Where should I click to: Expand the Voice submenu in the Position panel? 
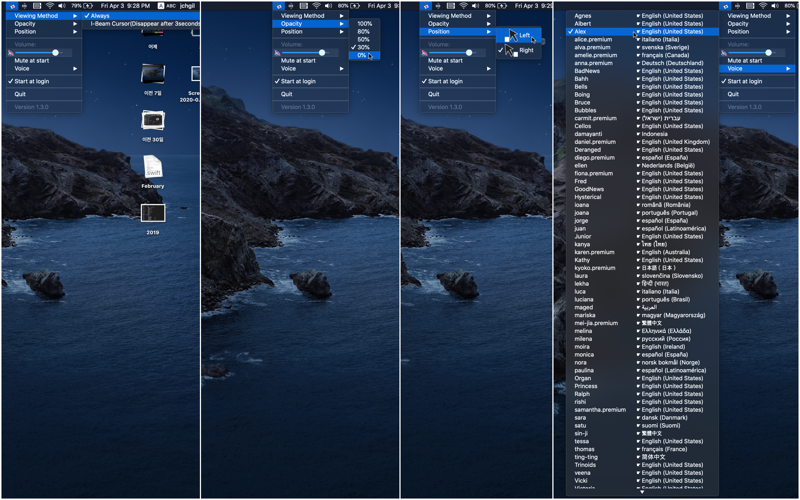pyautogui.click(x=458, y=68)
